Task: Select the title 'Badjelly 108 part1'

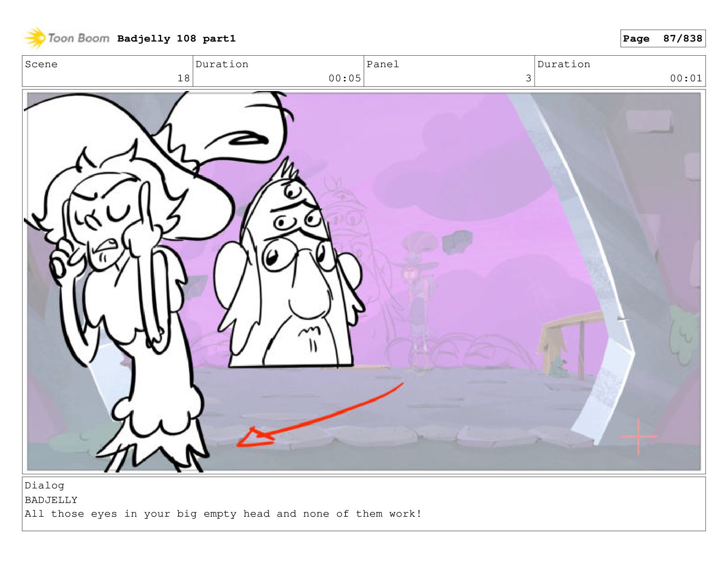Action: pyautogui.click(x=176, y=38)
